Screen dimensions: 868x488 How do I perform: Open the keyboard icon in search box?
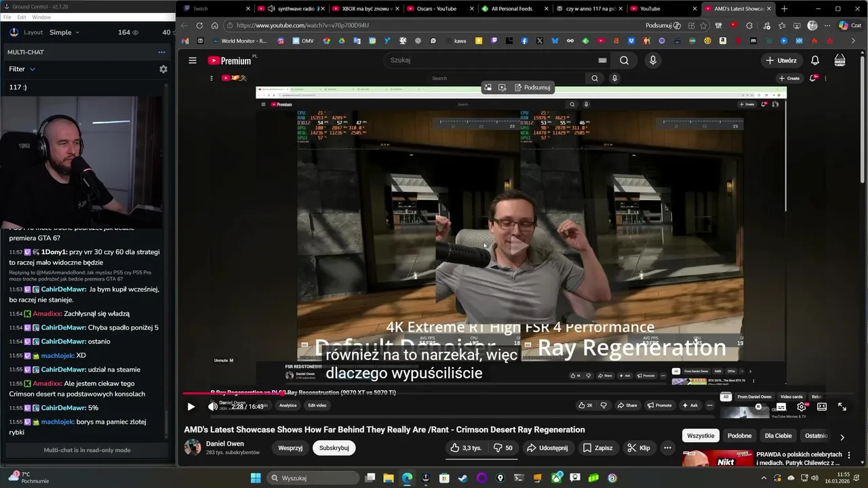pos(602,60)
